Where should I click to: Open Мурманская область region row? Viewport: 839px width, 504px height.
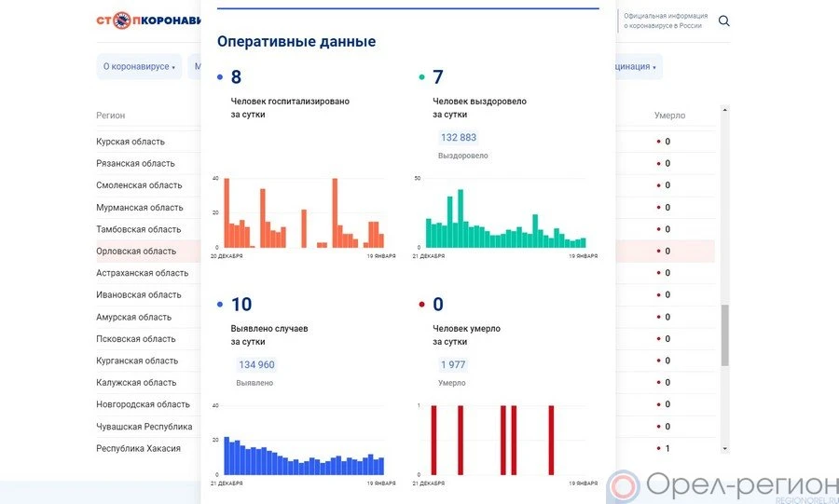click(x=140, y=208)
